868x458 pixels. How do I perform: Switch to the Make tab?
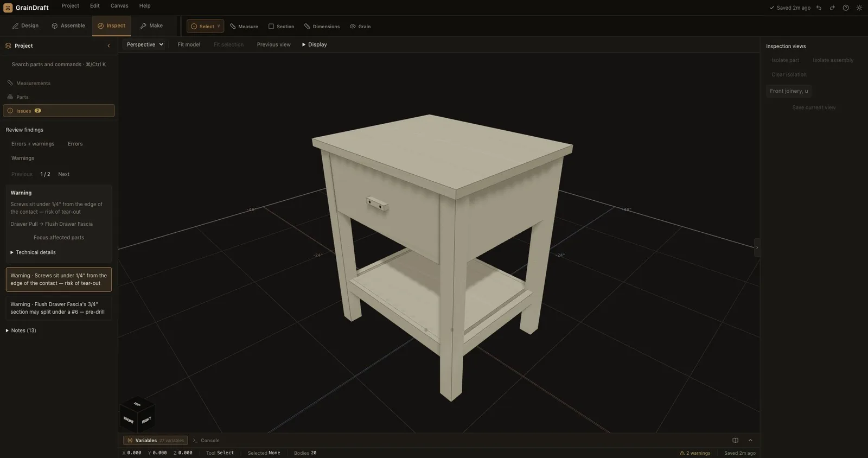point(151,26)
